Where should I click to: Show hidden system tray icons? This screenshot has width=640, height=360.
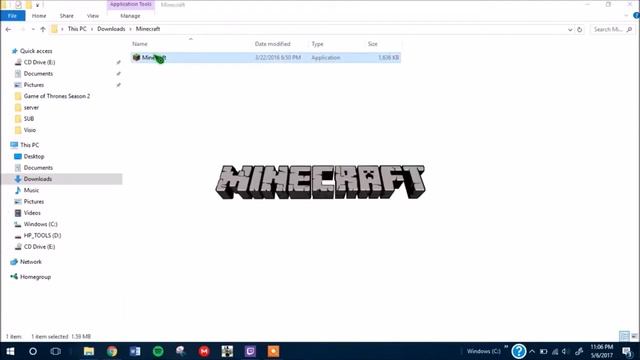[x=532, y=351]
